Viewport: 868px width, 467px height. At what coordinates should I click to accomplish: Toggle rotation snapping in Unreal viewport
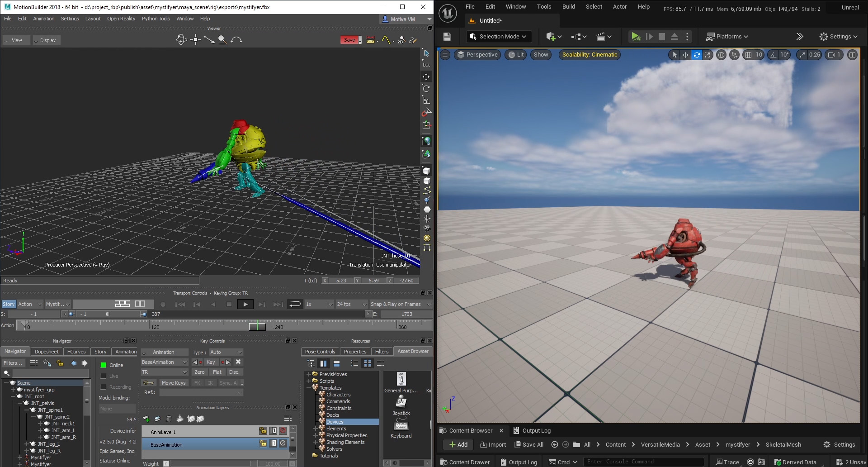click(774, 55)
